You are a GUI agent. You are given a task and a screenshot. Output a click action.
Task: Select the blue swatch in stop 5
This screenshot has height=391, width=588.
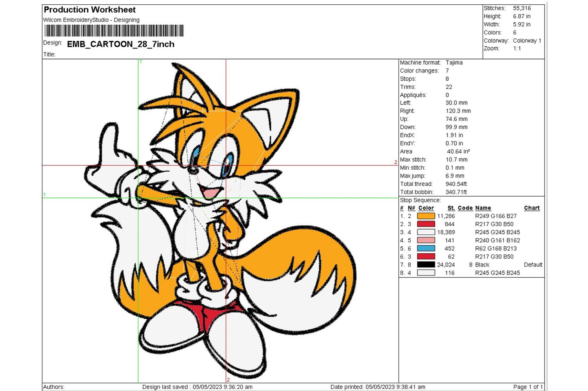[426, 248]
